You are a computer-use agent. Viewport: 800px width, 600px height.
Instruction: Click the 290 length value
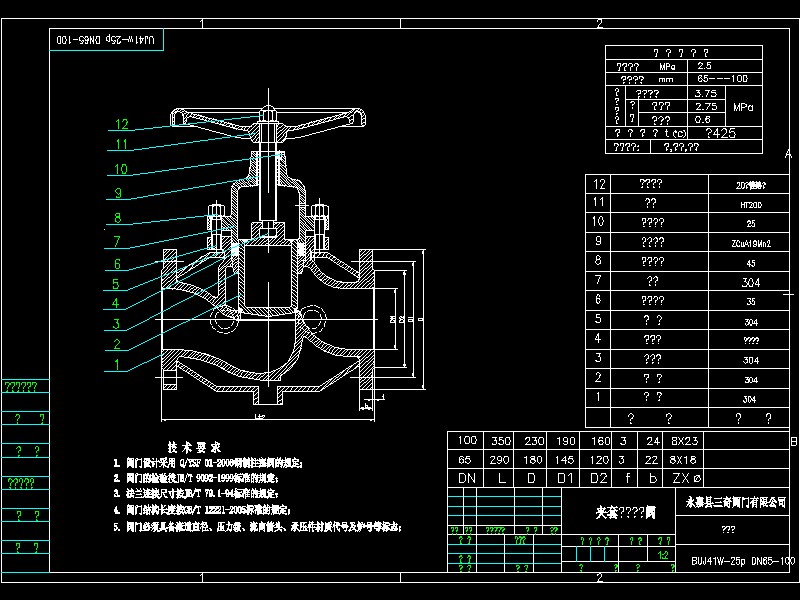[x=499, y=460]
